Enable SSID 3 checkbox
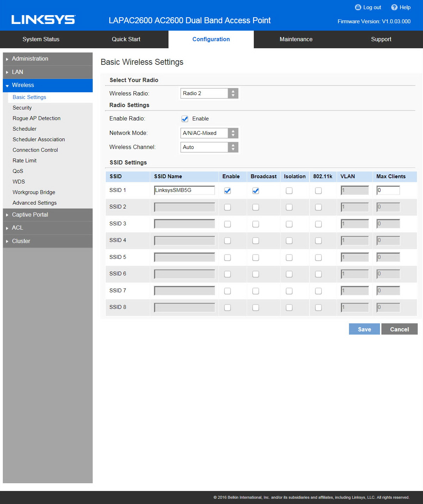 click(227, 224)
